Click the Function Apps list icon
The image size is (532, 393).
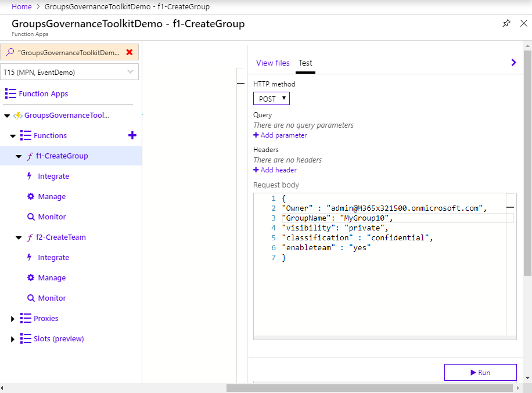tap(10, 94)
